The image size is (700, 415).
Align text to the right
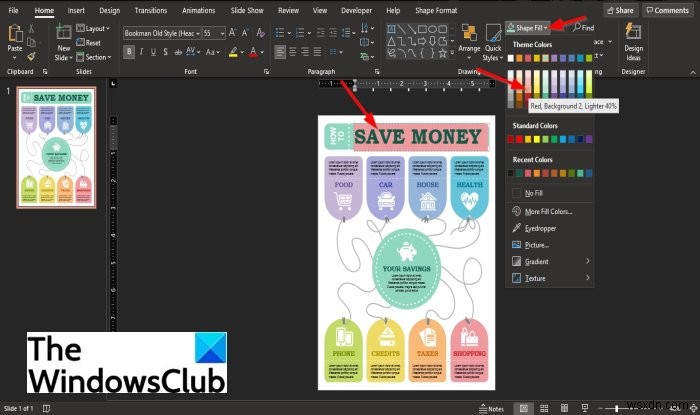coord(305,52)
